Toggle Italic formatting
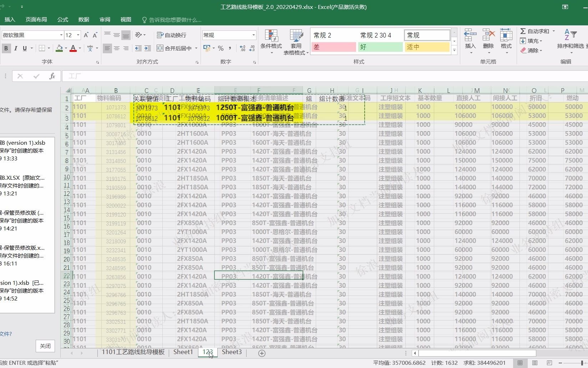This screenshot has height=368, width=588. (x=15, y=48)
